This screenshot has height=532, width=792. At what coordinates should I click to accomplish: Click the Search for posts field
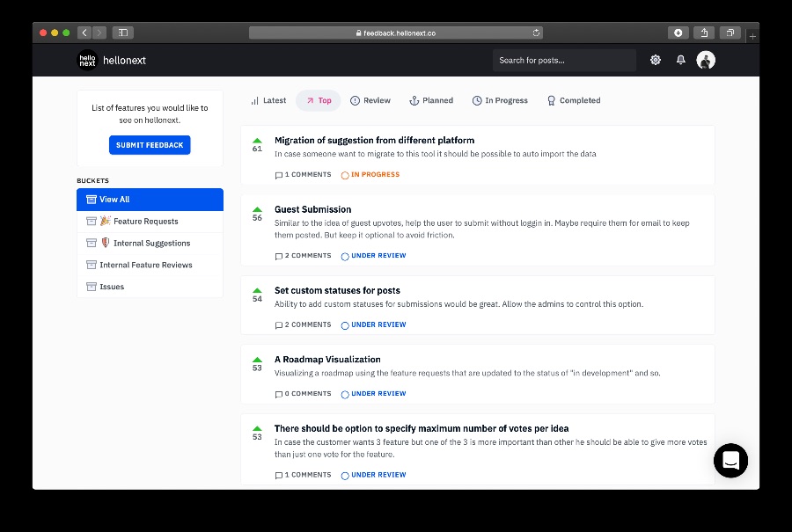(564, 60)
